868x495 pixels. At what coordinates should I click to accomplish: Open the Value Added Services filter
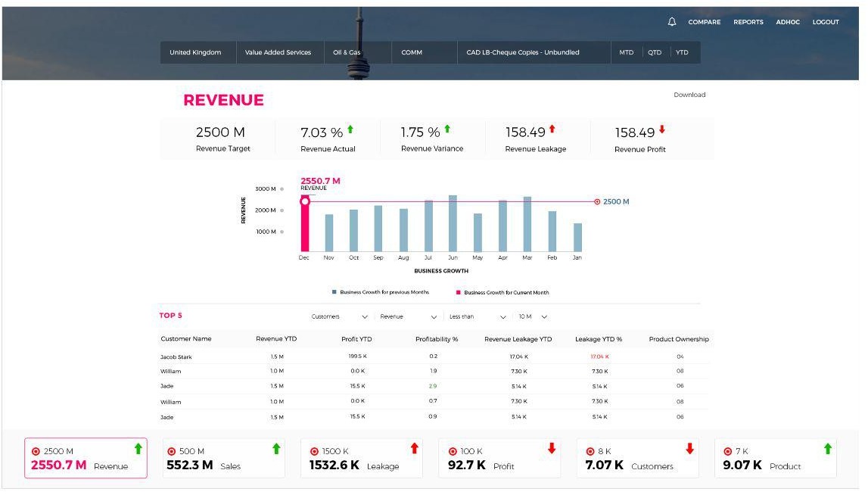[x=280, y=52]
